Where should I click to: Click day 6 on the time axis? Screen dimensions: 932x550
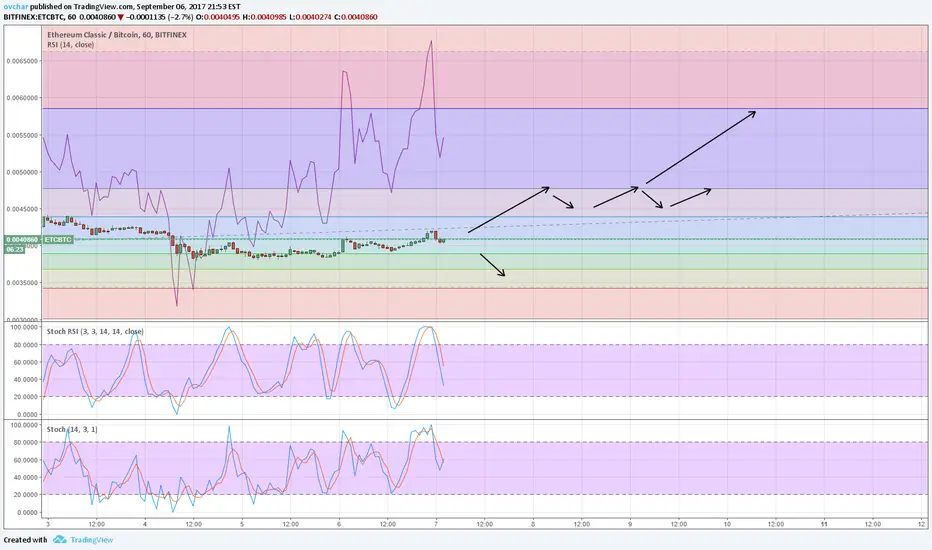click(339, 524)
